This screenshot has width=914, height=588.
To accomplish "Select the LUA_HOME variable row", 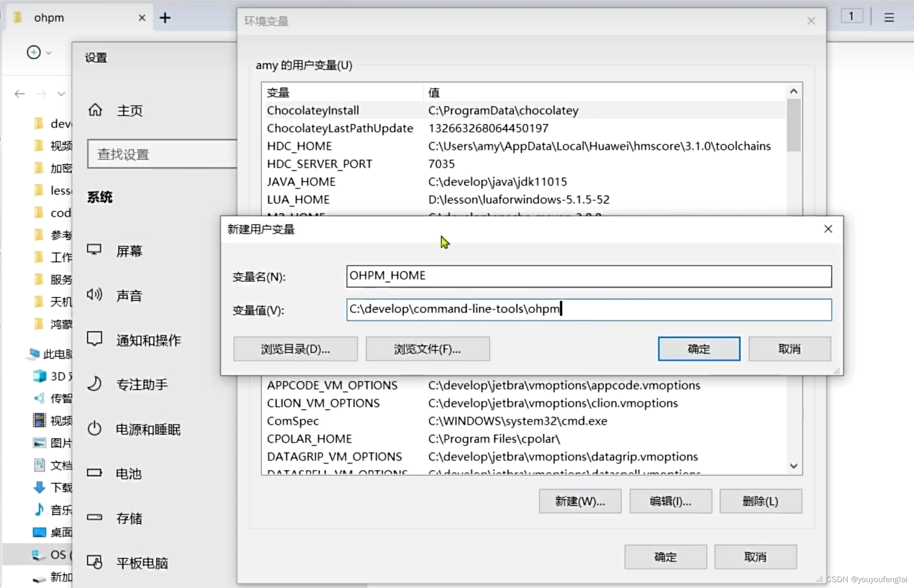I will coord(524,199).
